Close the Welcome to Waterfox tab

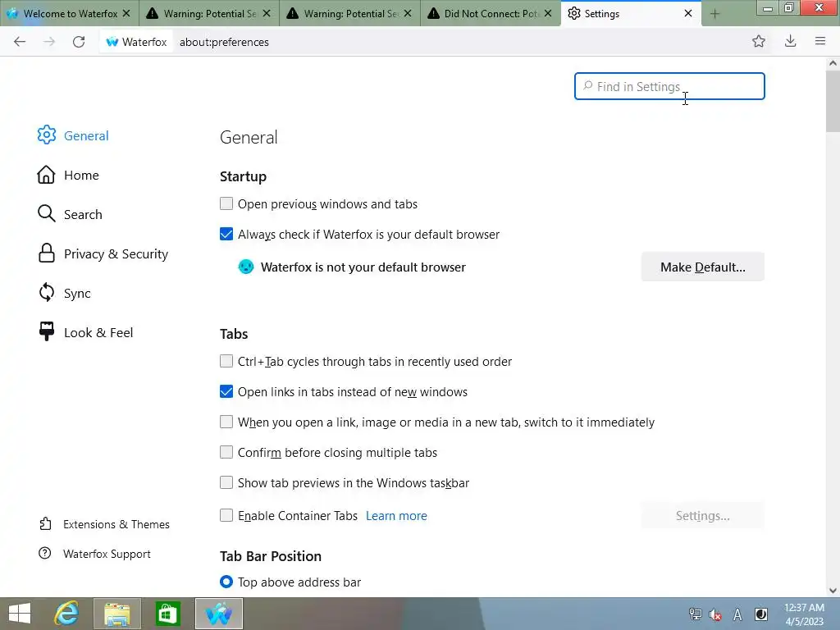click(x=126, y=13)
